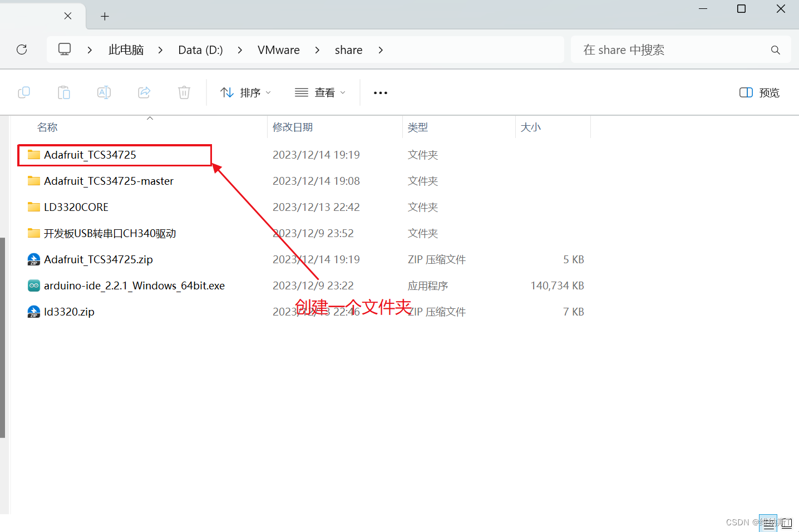Sort by 修改日期 column header
This screenshot has height=532, width=799.
(293, 127)
